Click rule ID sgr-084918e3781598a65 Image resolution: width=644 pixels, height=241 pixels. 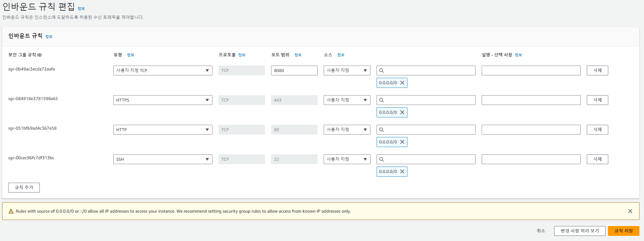[33, 99]
